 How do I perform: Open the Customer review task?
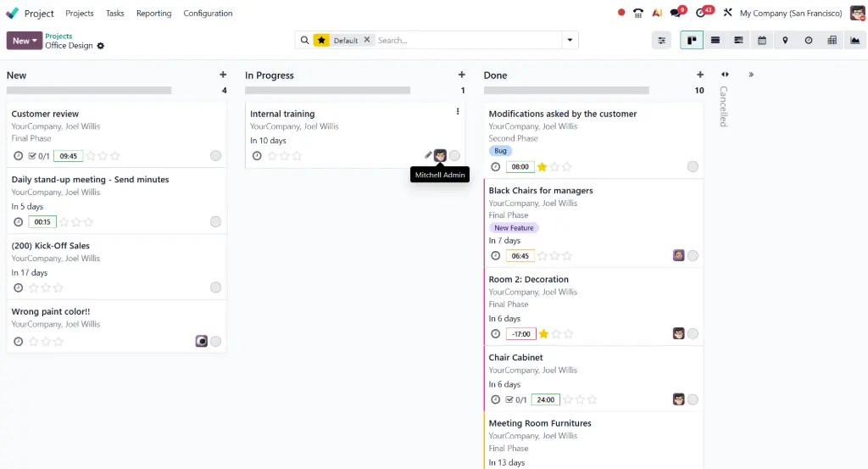46,114
